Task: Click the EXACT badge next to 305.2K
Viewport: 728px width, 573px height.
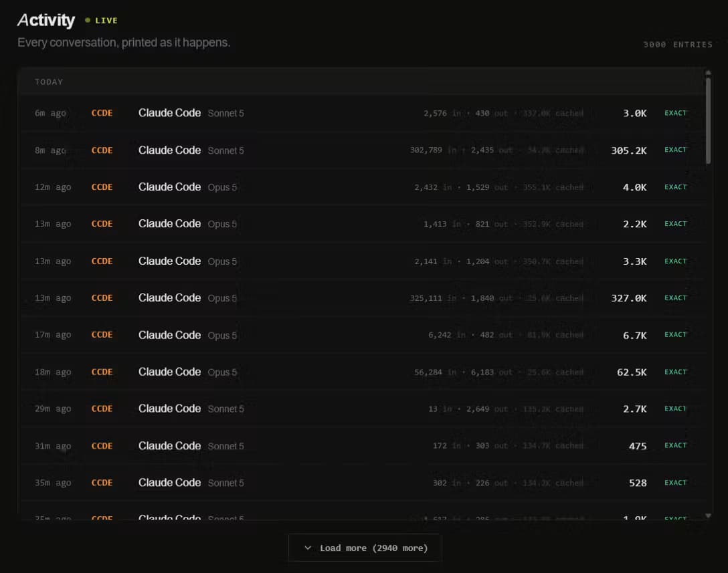Action: click(676, 150)
